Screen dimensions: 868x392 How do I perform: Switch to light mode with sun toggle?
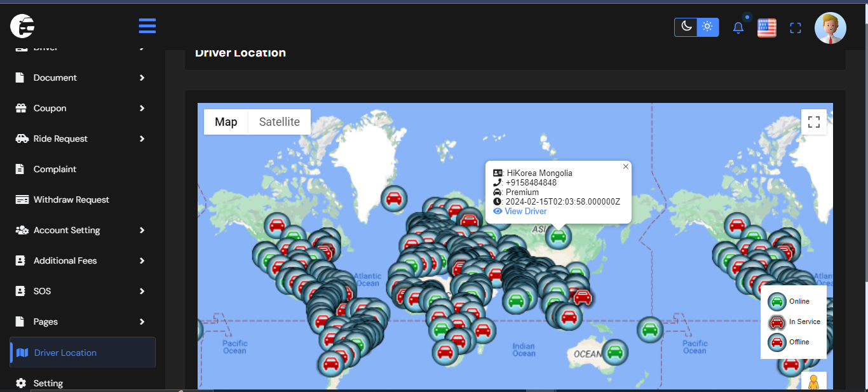point(707,27)
